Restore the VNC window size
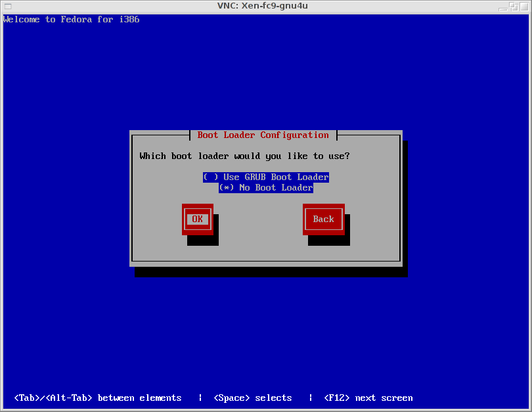 [514, 7]
